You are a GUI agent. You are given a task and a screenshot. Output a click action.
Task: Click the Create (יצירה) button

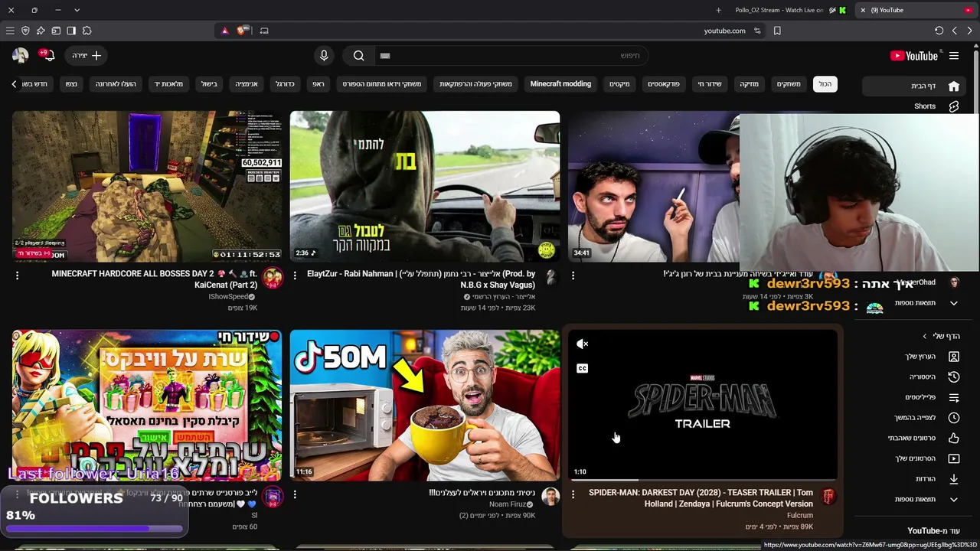coord(86,56)
